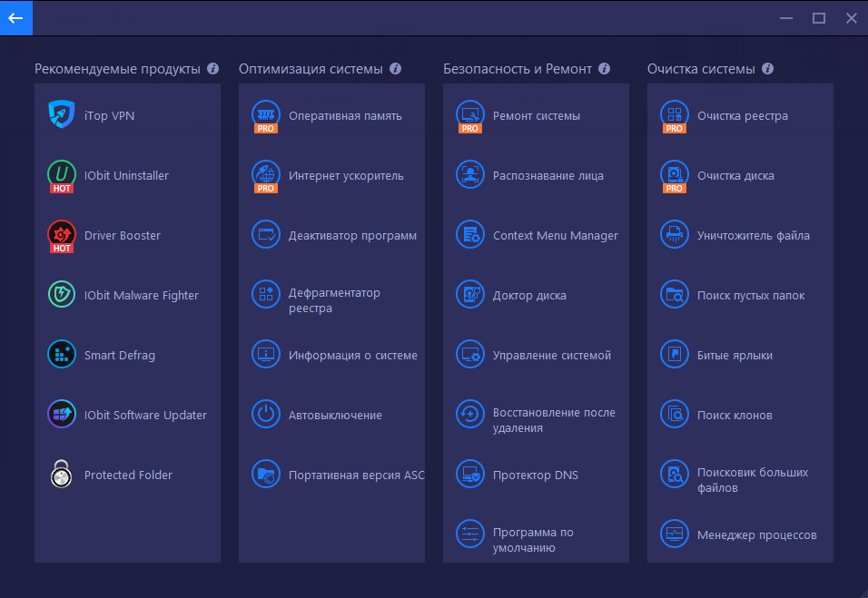Open Уничтожитель файла shredder icon
Image resolution: width=868 pixels, height=598 pixels.
coord(675,234)
